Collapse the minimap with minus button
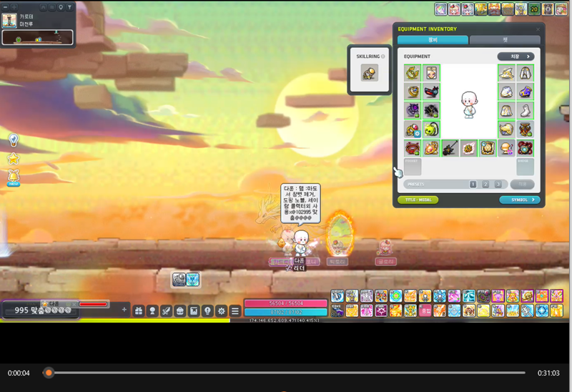The image size is (572, 392). point(6,7)
